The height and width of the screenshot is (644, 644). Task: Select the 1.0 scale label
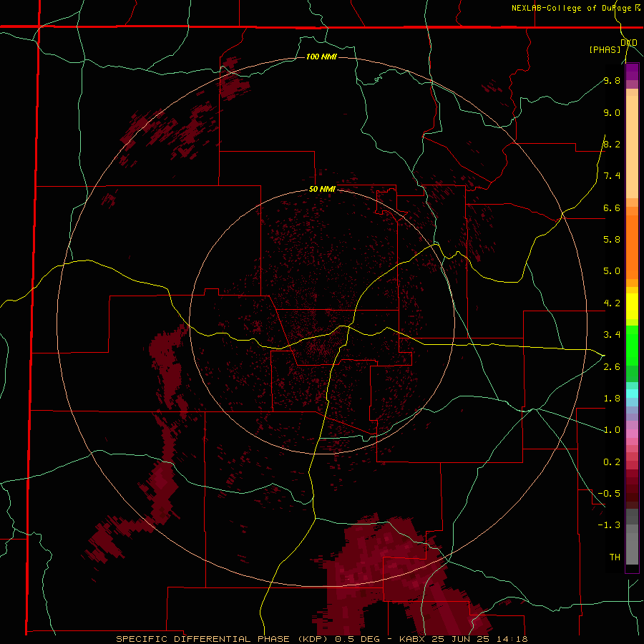(612, 430)
